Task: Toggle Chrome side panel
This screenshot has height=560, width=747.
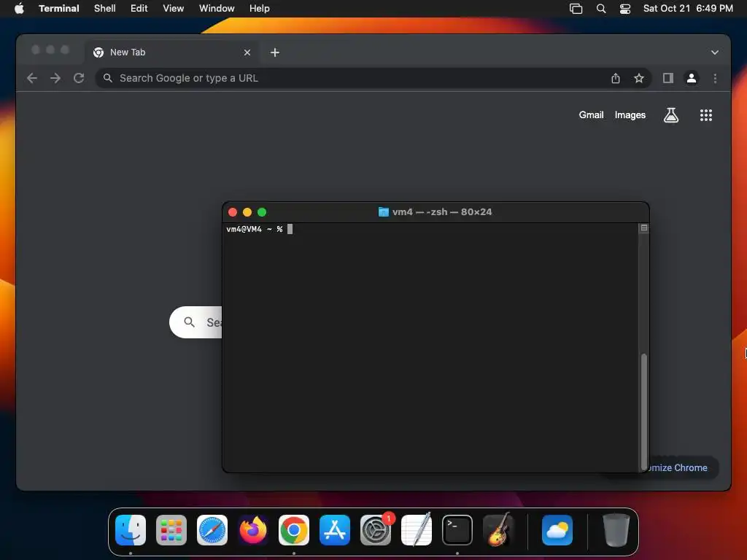Action: click(x=668, y=78)
